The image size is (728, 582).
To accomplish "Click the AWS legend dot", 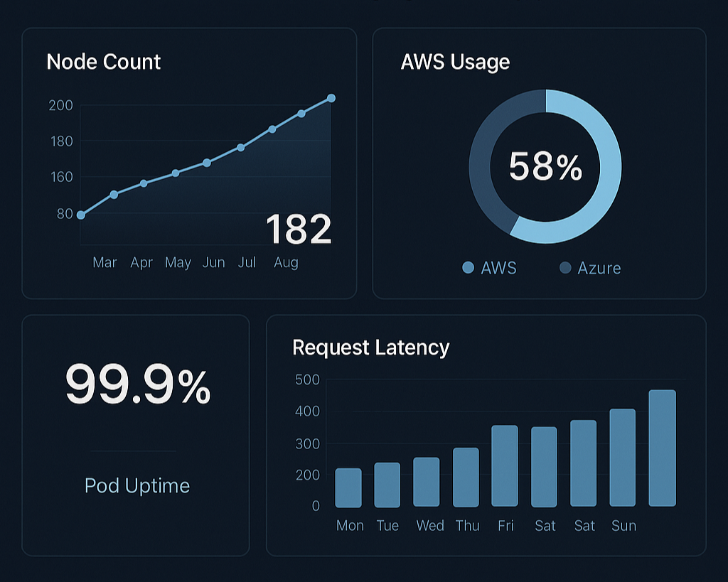I will [x=468, y=268].
